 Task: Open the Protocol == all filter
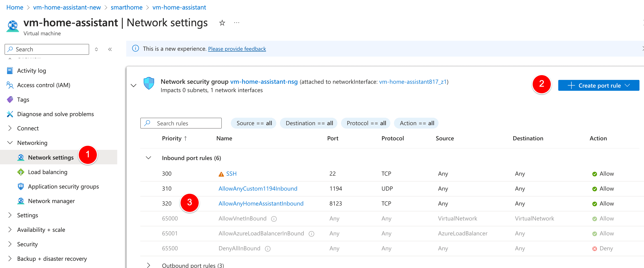(366, 123)
